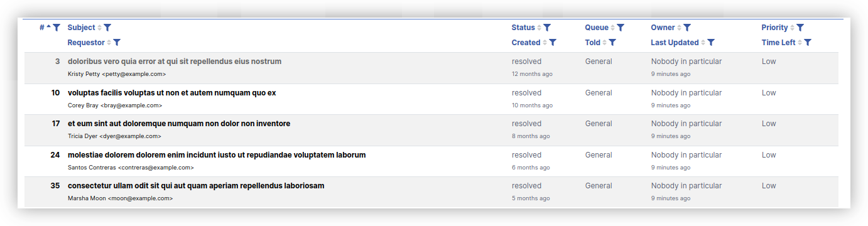This screenshot has height=226, width=868.
Task: Sort tickets by the Queue header
Action: coord(597,28)
